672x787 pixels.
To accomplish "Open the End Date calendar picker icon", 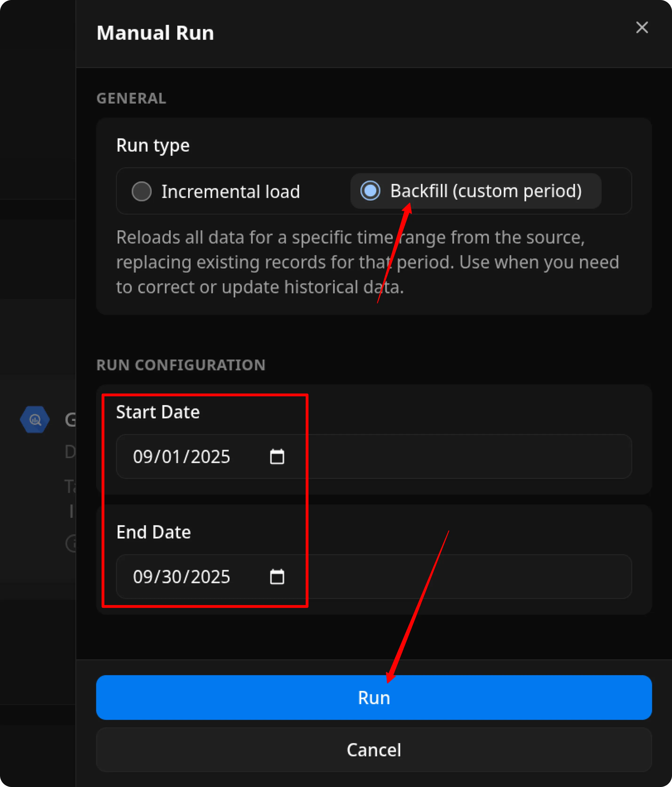I will pyautogui.click(x=277, y=577).
